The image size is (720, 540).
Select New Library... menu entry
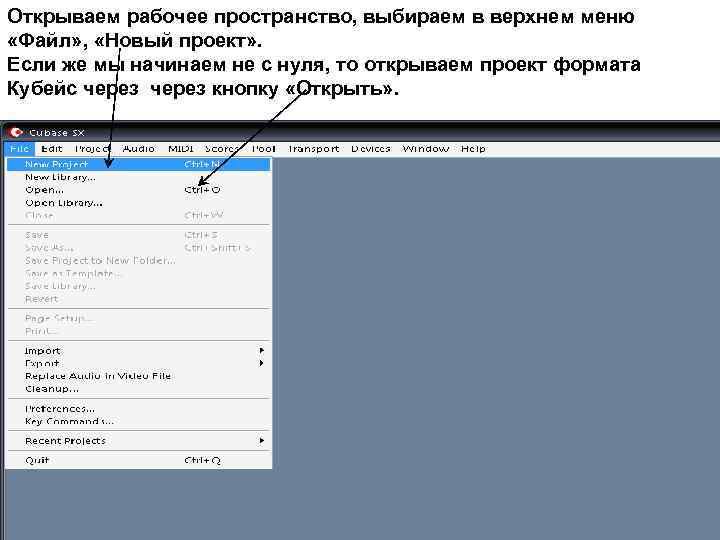tap(139, 177)
